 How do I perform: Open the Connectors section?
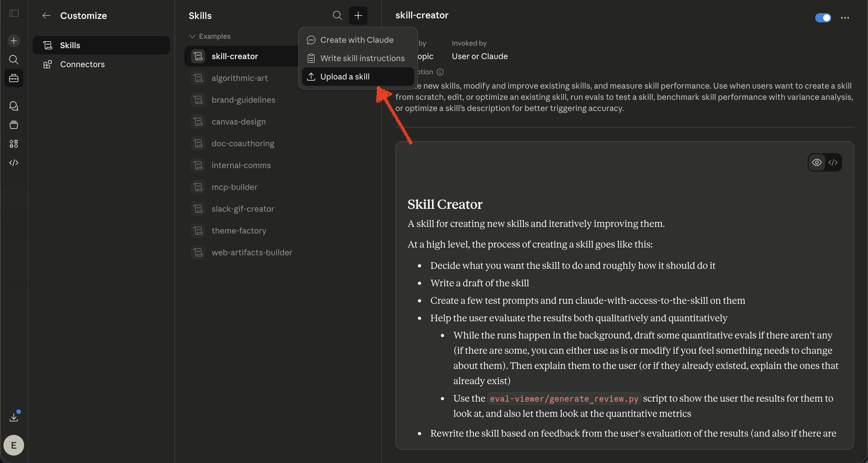point(82,64)
